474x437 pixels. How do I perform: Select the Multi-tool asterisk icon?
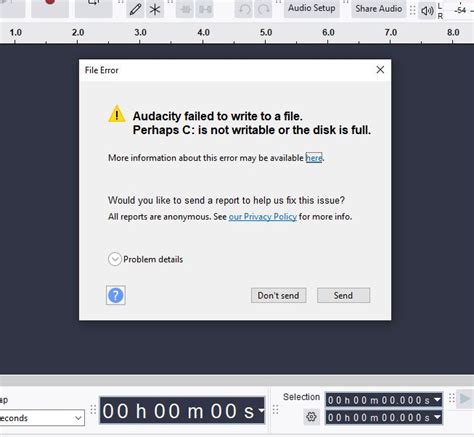tap(155, 9)
